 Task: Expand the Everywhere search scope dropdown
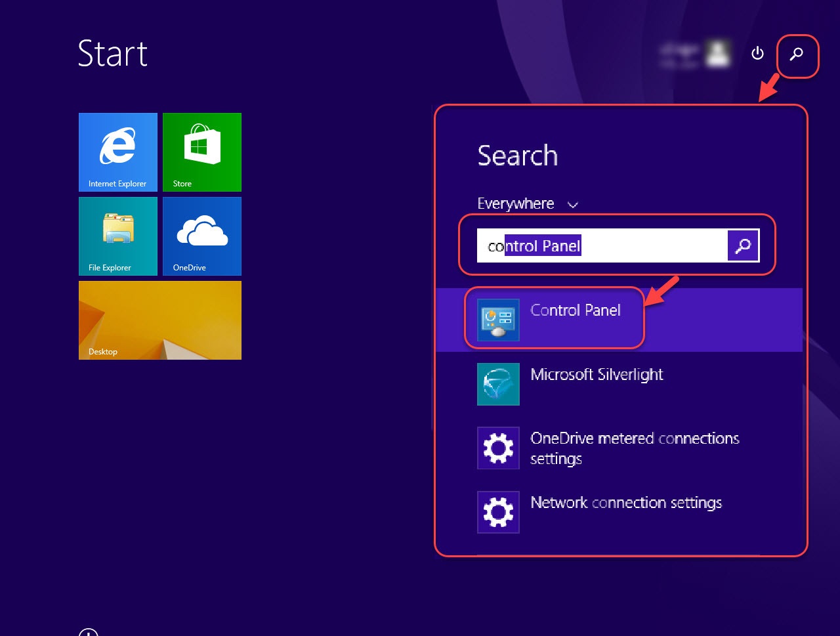click(x=528, y=204)
